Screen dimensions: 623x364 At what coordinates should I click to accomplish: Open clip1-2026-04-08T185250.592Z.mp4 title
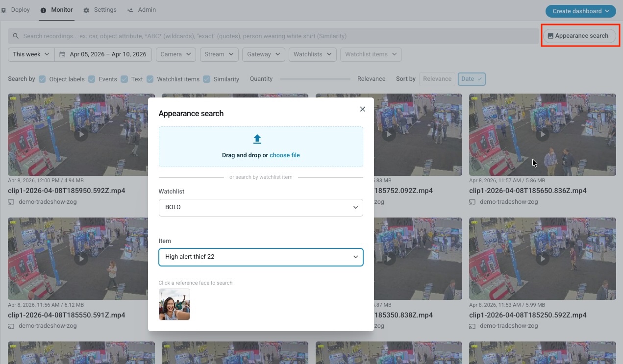click(528, 315)
